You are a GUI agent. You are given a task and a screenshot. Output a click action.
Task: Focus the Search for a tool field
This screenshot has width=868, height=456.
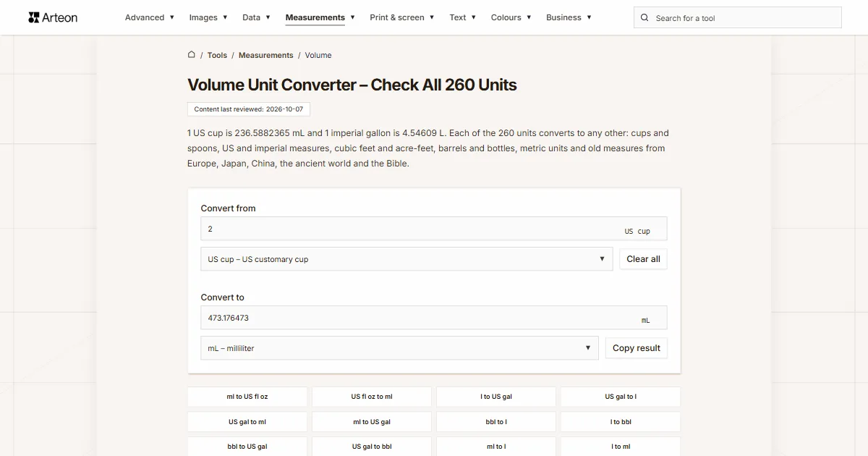pos(738,17)
